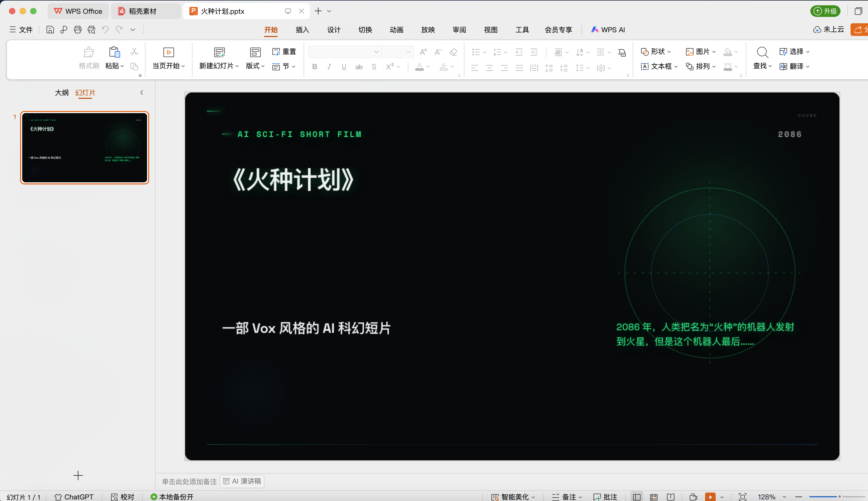Click increase indent icon
The width and height of the screenshot is (868, 501).
pyautogui.click(x=534, y=52)
